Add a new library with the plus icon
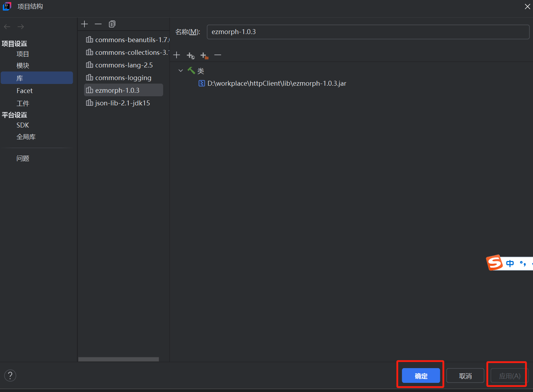The image size is (533, 392). coord(84,24)
